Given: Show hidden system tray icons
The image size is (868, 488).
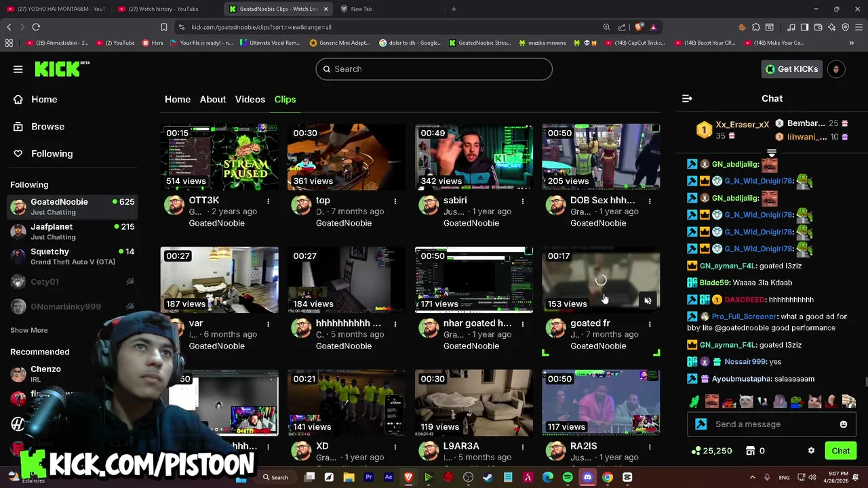Looking at the screenshot, I should pos(752,477).
